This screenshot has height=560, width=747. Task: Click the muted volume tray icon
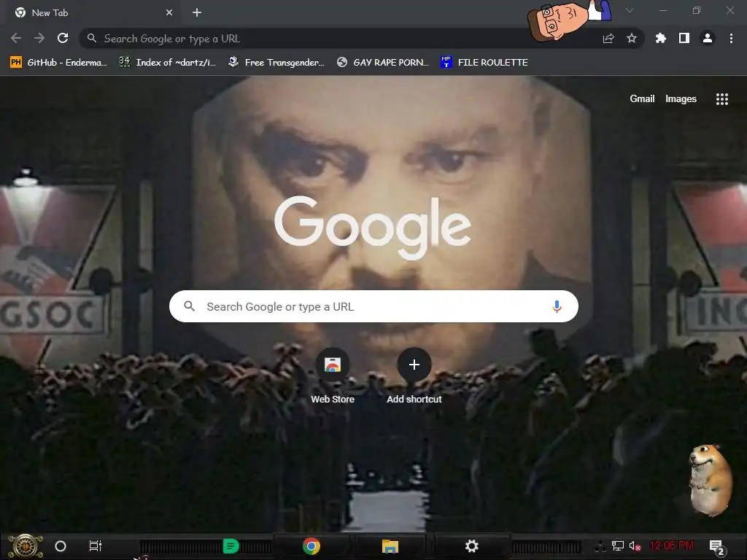[x=635, y=546]
